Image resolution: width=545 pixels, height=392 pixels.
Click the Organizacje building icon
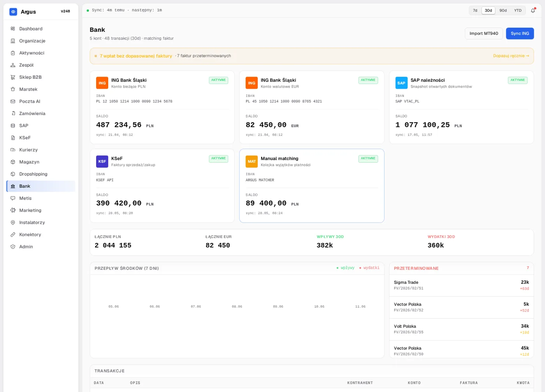(x=13, y=41)
